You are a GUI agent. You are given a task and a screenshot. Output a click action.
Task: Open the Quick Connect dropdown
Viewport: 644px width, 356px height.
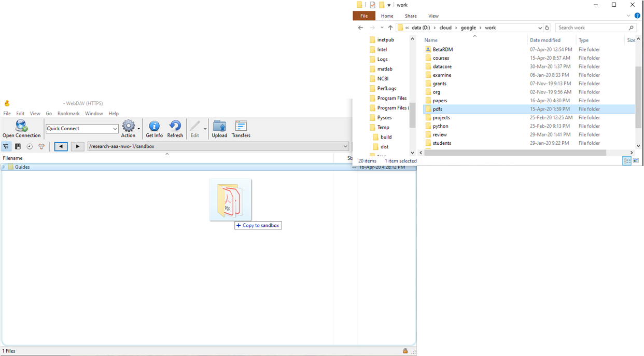[x=115, y=129]
